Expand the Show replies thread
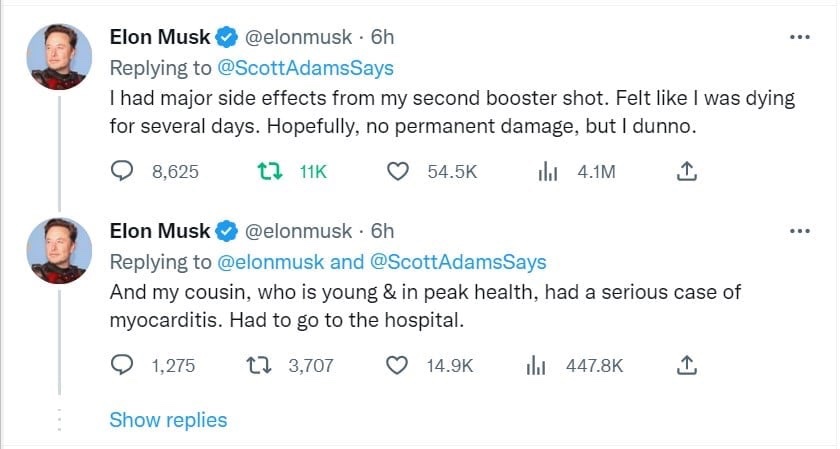 click(168, 420)
